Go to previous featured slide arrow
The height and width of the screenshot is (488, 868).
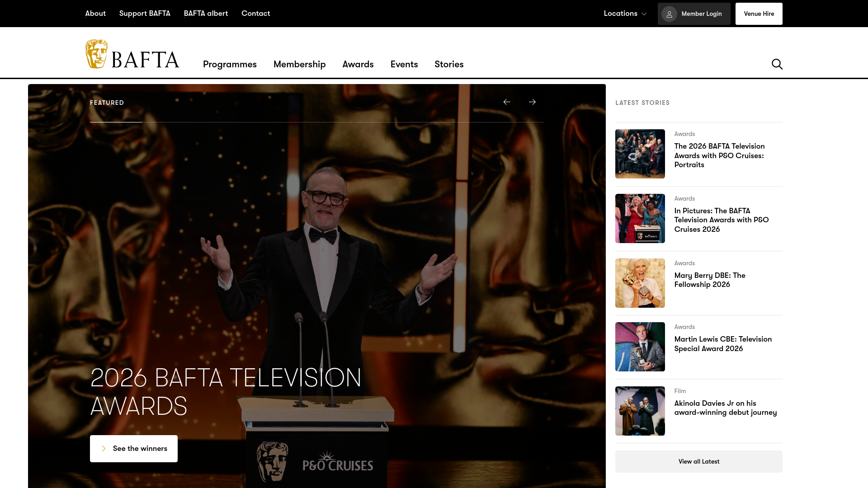pyautogui.click(x=507, y=102)
